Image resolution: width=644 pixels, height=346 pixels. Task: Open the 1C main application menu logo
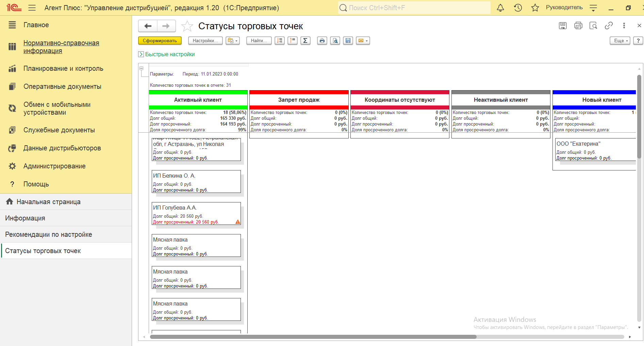[14, 7]
